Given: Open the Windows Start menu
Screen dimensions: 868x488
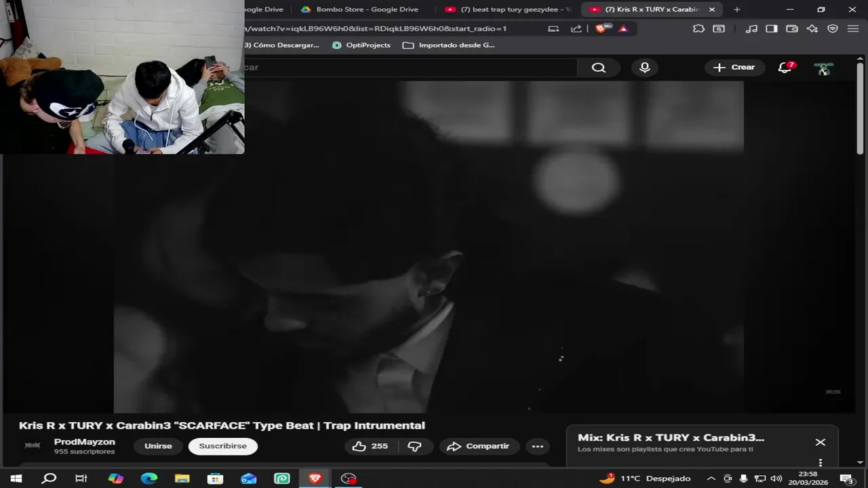Looking at the screenshot, I should click(x=16, y=479).
